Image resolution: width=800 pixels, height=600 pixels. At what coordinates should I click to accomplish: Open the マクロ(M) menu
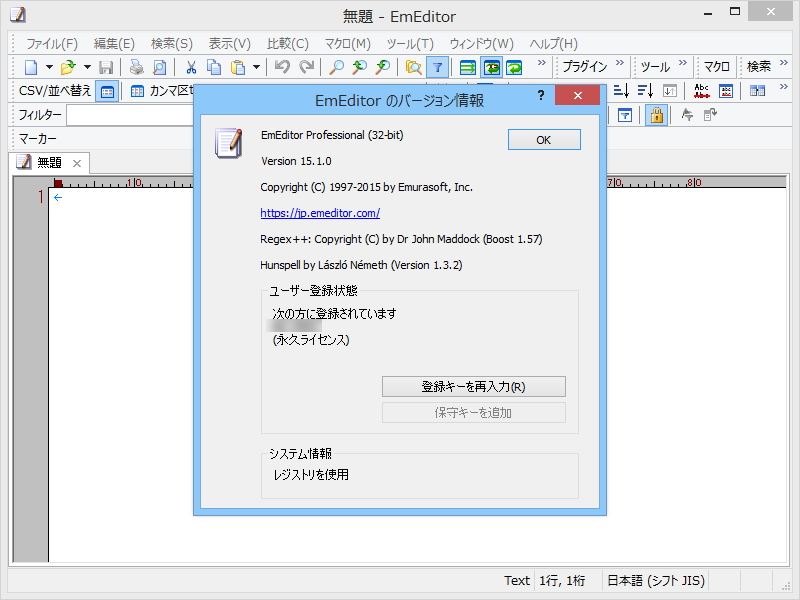pos(348,43)
